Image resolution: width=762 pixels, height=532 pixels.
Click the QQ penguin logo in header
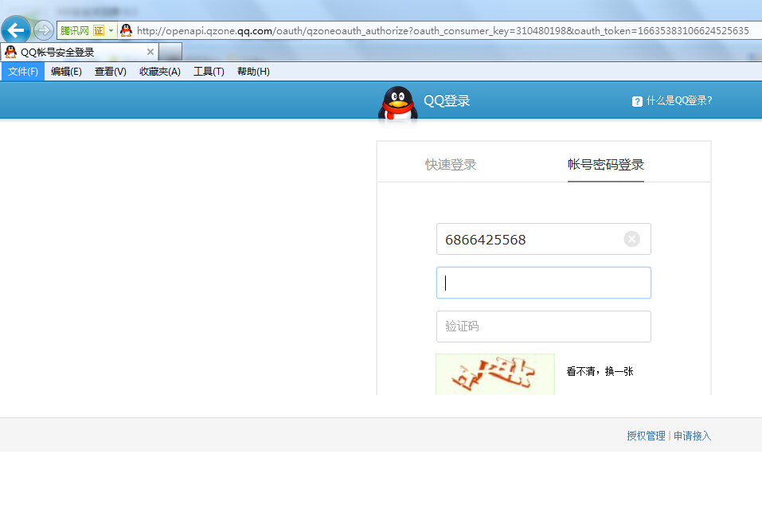click(398, 103)
